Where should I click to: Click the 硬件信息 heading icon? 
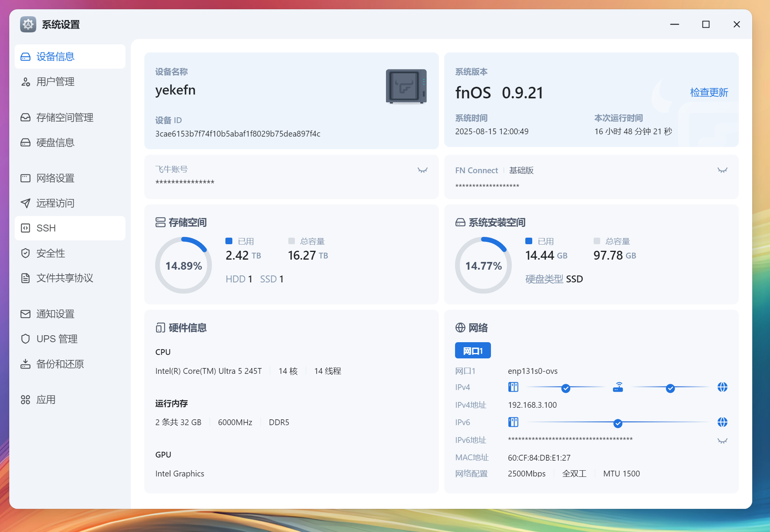pyautogui.click(x=161, y=328)
